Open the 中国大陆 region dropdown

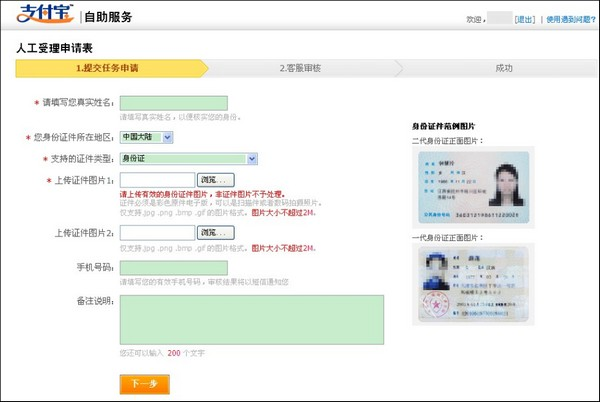146,136
